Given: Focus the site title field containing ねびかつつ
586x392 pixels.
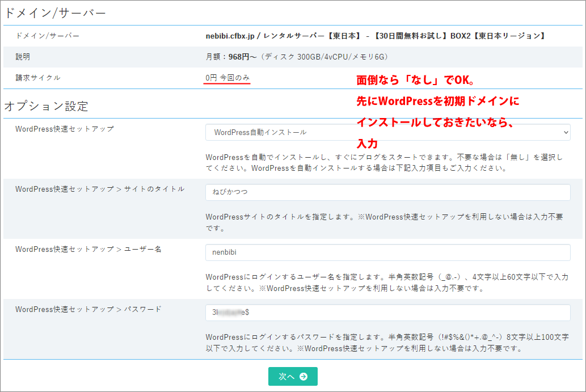Looking at the screenshot, I should [x=387, y=192].
